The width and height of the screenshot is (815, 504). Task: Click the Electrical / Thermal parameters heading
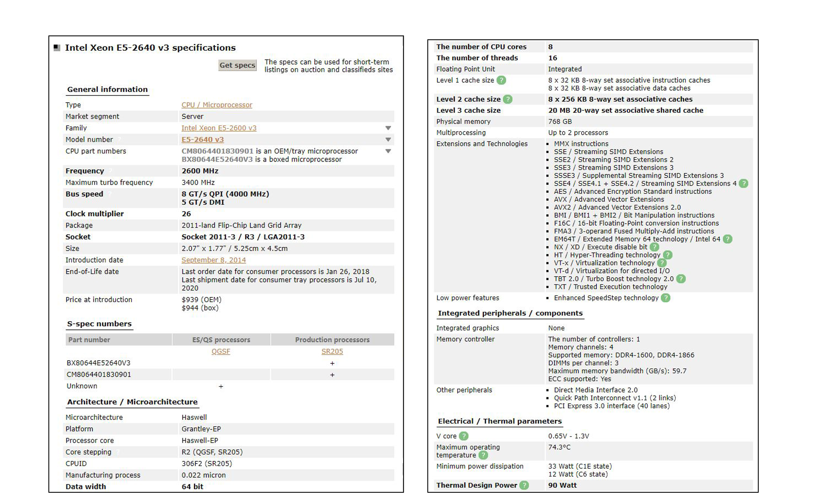500,421
